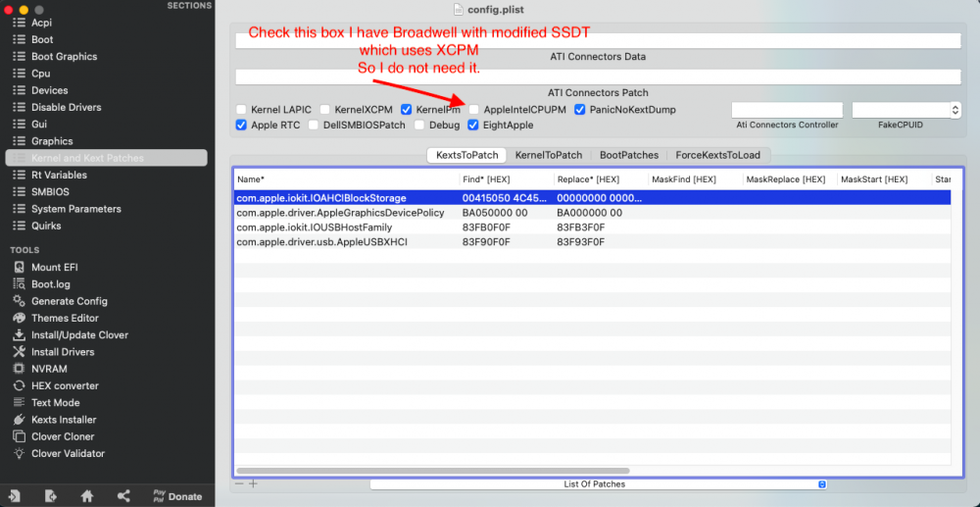Image resolution: width=980 pixels, height=507 pixels.
Task: Click the import configuration icon
Action: (15, 496)
